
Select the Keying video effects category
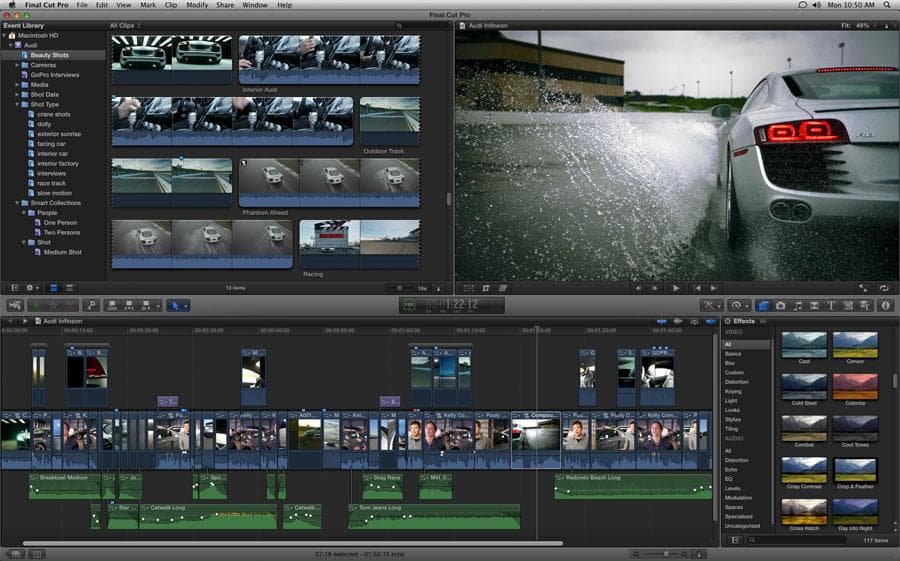pos(733,391)
